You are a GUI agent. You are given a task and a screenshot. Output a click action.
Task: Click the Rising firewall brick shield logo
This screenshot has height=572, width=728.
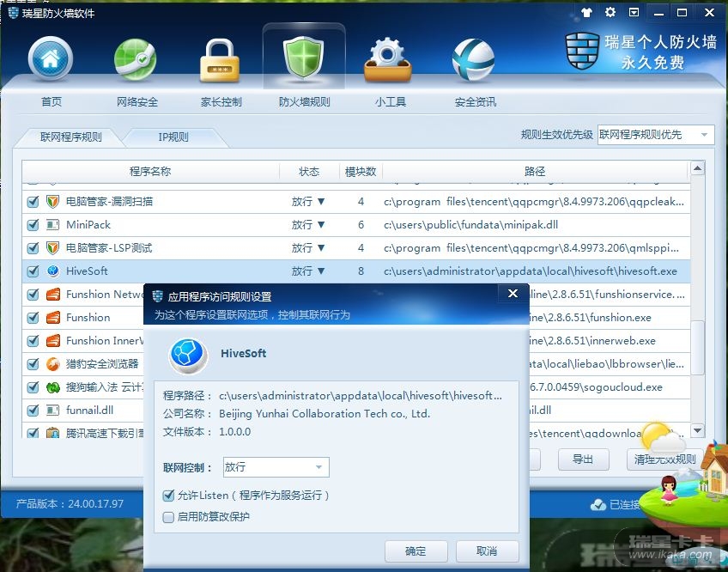[x=582, y=50]
